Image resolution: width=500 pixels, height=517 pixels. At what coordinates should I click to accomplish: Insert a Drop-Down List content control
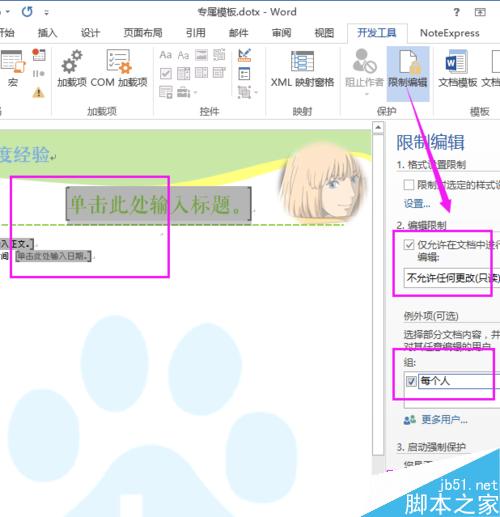tap(201, 73)
